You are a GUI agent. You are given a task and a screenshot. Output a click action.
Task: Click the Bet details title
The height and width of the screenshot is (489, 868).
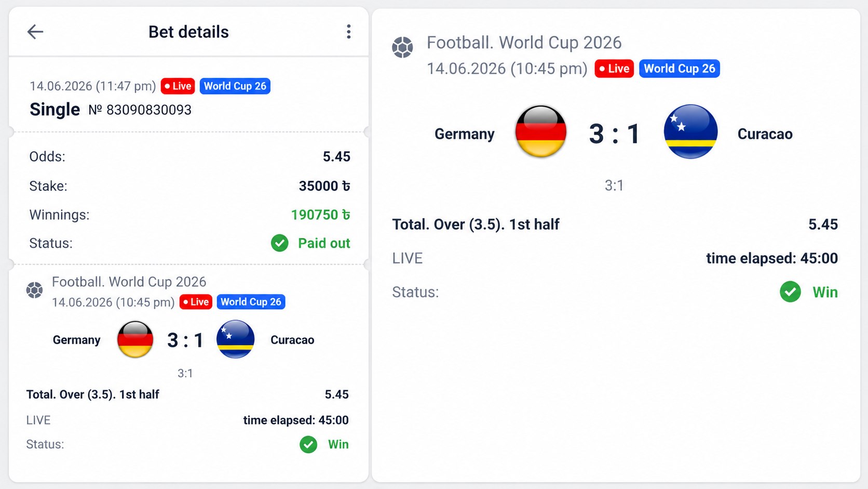[188, 32]
